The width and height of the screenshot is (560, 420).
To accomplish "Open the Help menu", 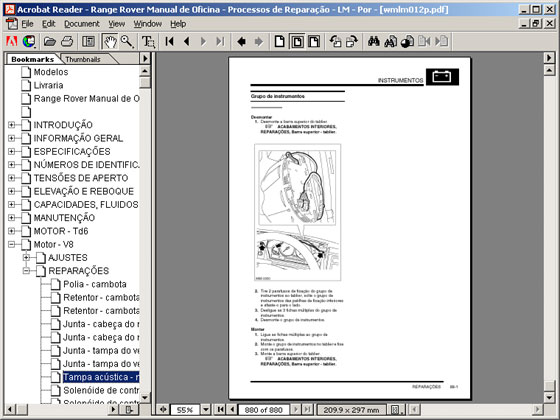I will (178, 24).
